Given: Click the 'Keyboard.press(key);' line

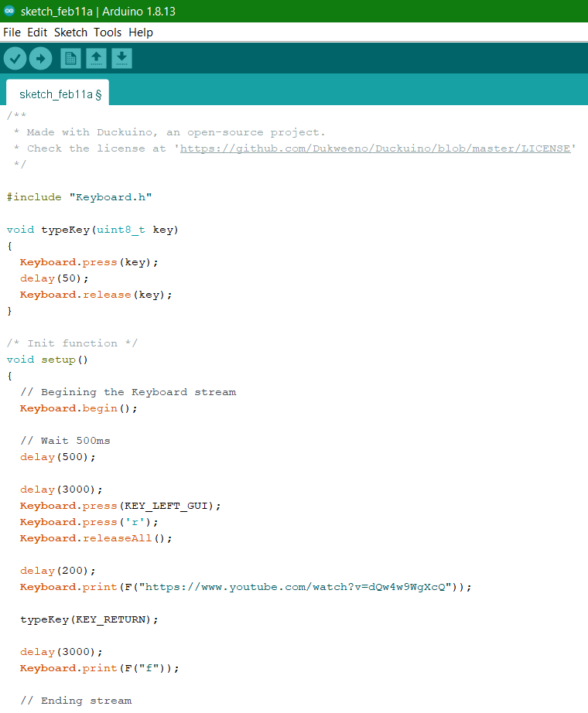Looking at the screenshot, I should coord(89,262).
